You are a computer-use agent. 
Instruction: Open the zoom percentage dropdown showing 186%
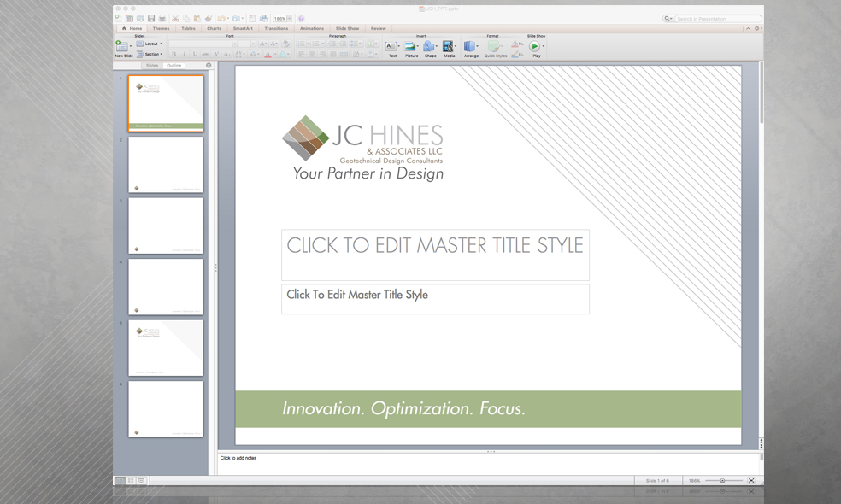point(290,18)
